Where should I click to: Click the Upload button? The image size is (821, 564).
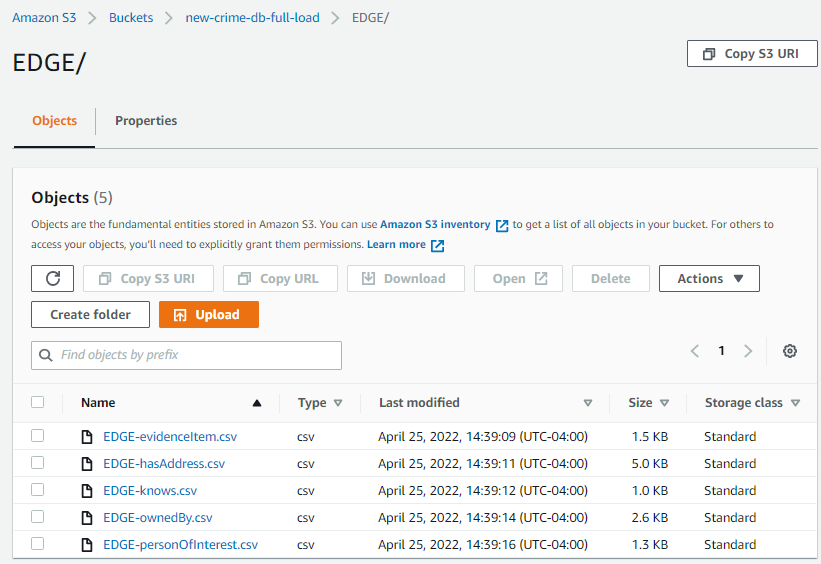pyautogui.click(x=208, y=315)
